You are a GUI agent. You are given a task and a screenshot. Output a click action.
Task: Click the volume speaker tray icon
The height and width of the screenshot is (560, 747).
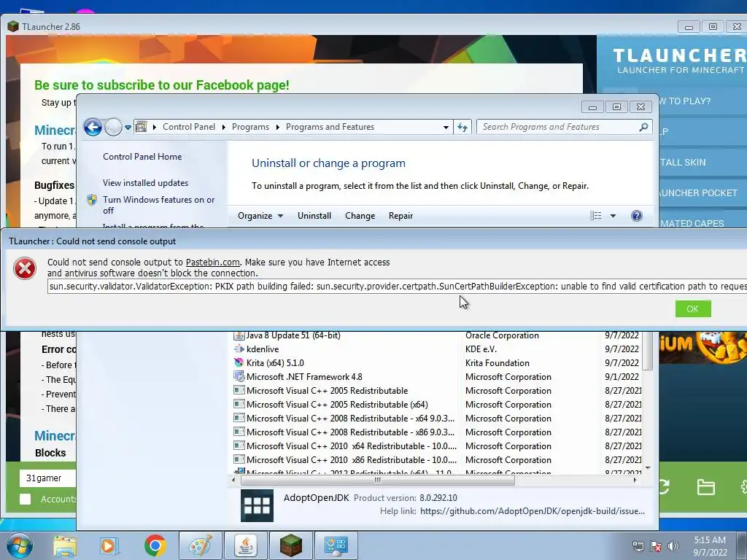pyautogui.click(x=673, y=546)
